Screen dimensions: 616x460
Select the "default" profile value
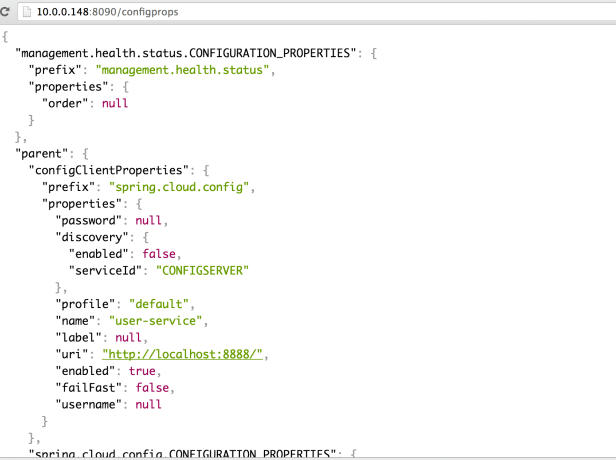pos(159,304)
